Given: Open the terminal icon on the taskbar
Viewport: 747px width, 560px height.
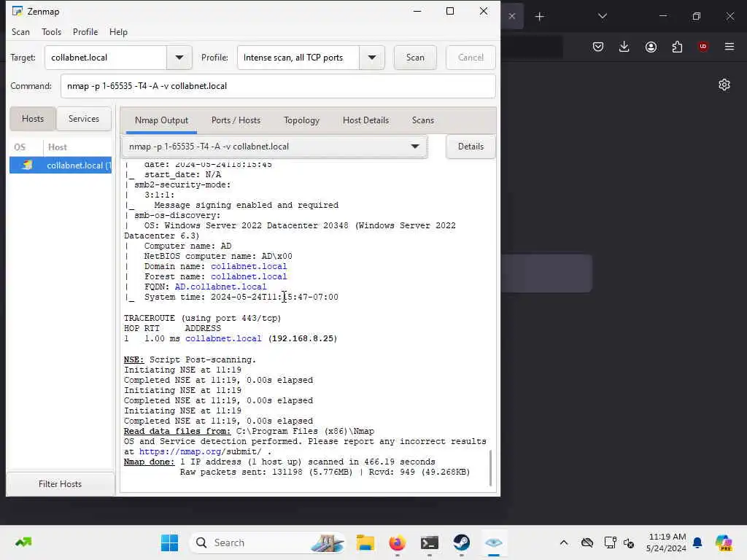Looking at the screenshot, I should click(429, 542).
